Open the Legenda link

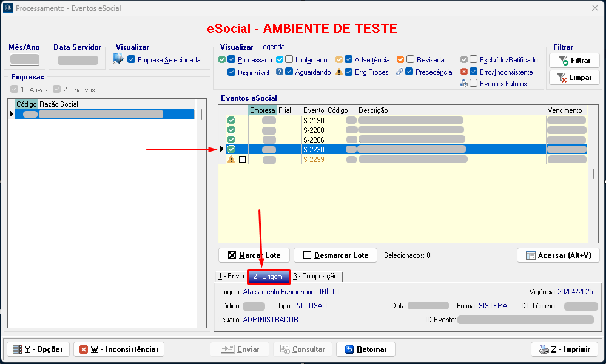tap(272, 47)
